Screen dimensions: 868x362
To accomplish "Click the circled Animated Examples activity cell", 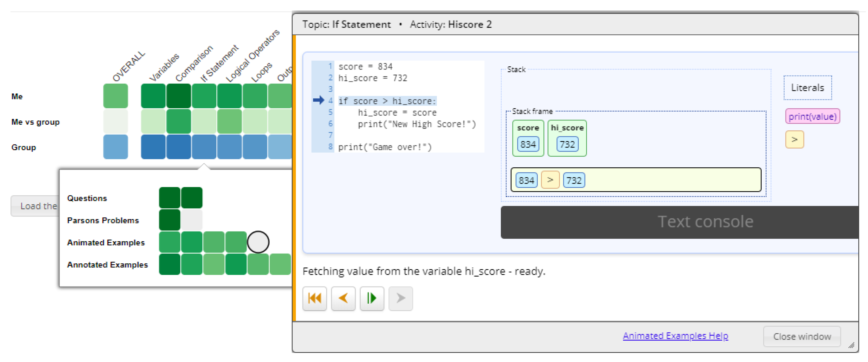I will coord(258,242).
